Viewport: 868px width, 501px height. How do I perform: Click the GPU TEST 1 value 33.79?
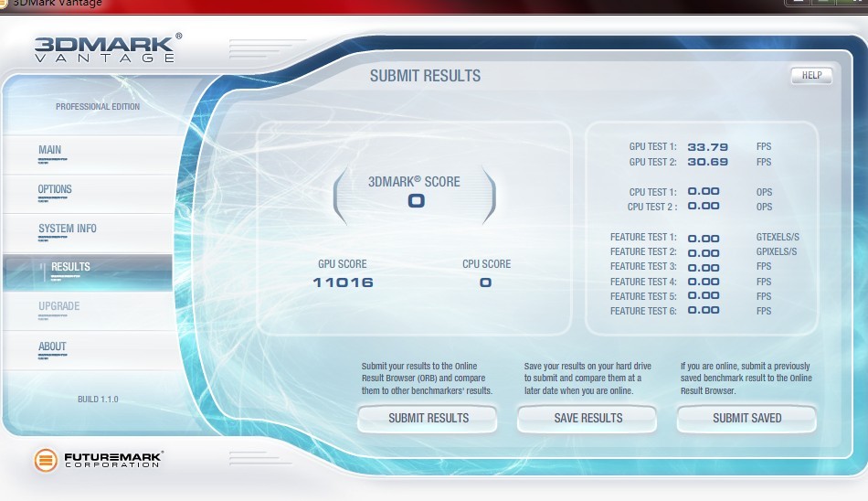click(707, 147)
